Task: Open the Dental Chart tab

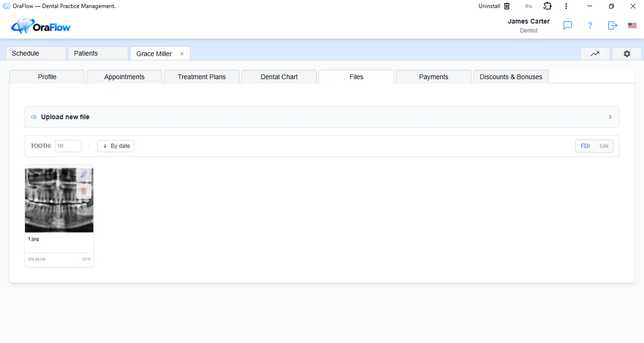Action: pos(279,77)
